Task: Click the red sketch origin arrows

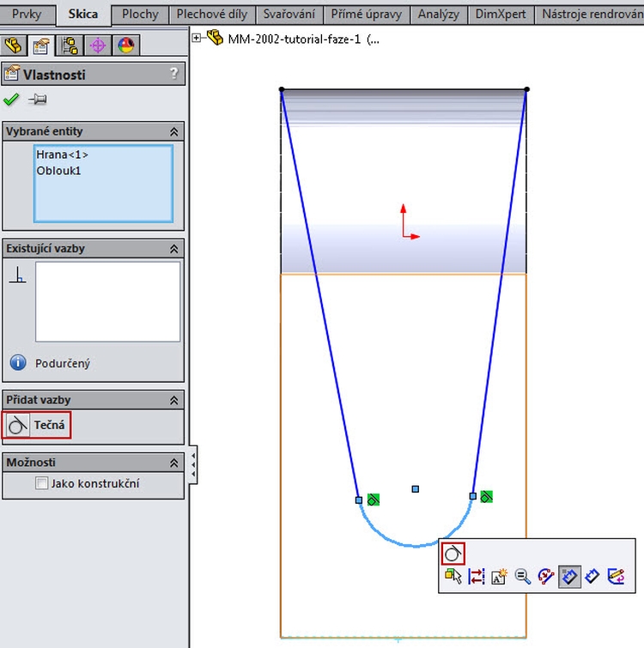Action: coord(410,222)
